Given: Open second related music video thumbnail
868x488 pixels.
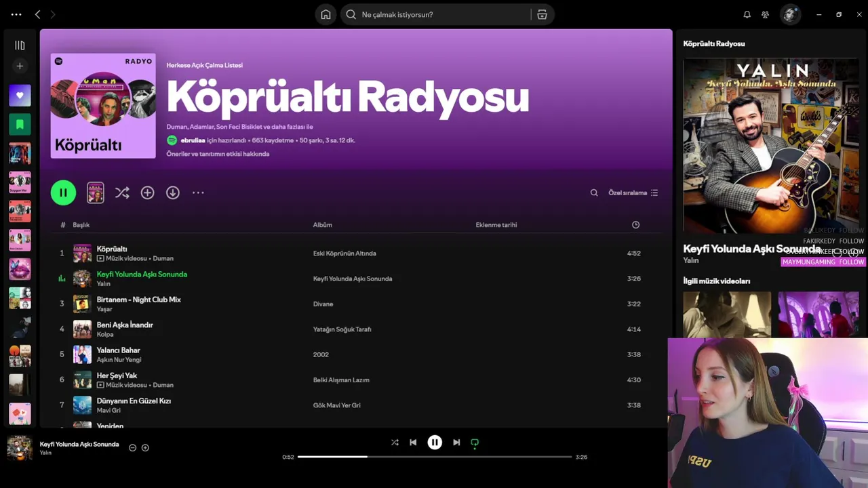Looking at the screenshot, I should [818, 314].
